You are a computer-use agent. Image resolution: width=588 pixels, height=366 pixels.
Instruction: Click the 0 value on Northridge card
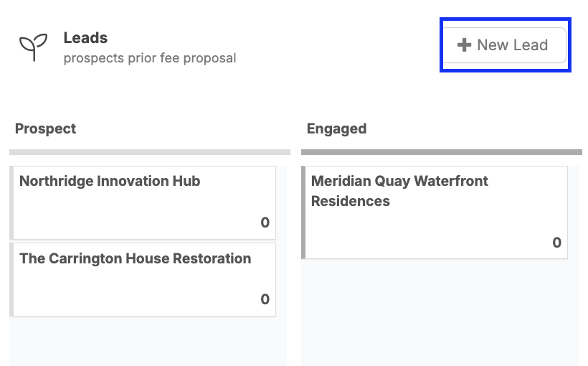(265, 223)
